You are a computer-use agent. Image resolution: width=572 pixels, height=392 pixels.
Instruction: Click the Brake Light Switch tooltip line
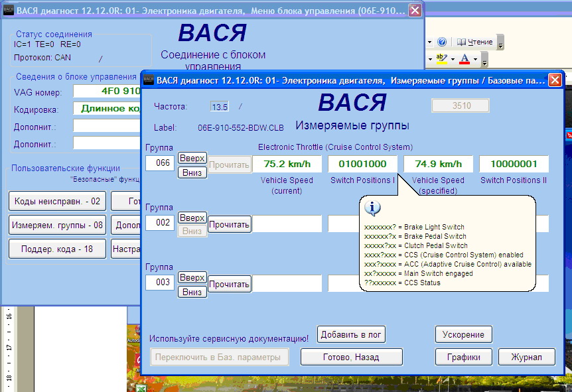(x=414, y=228)
